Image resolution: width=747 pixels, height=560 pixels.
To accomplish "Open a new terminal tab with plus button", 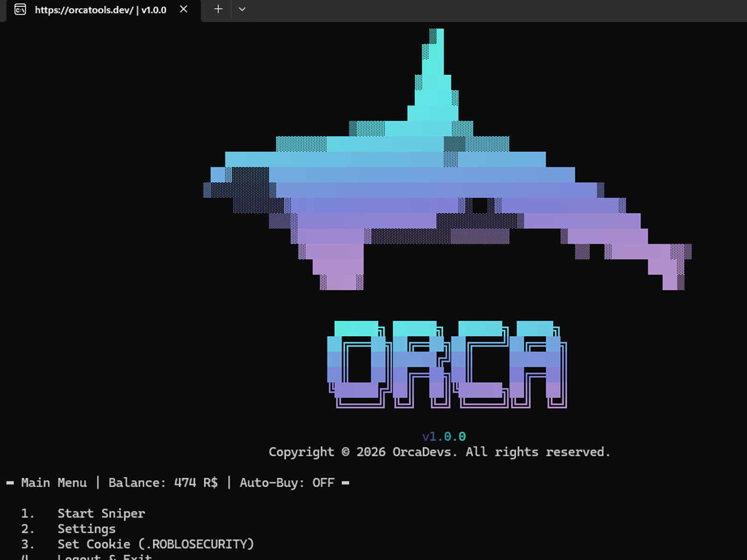I will [x=218, y=9].
